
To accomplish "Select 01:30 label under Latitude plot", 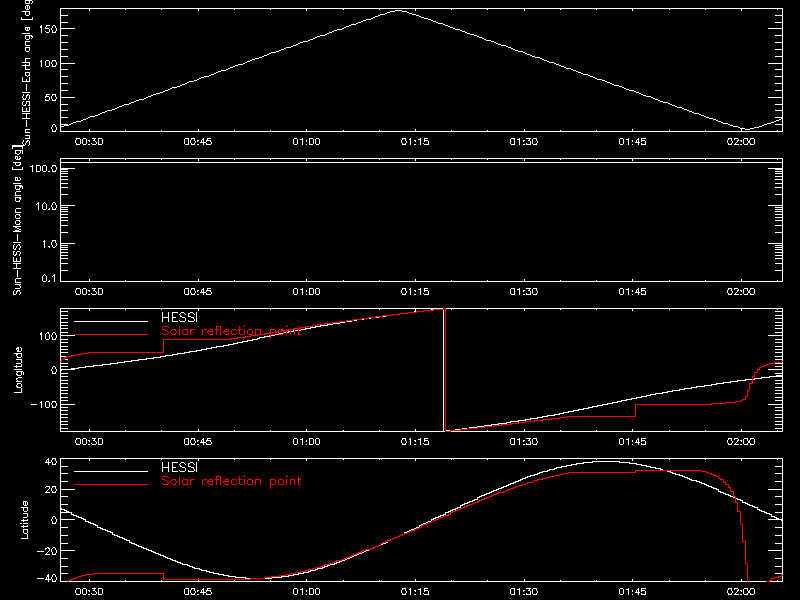I will 523,591.
